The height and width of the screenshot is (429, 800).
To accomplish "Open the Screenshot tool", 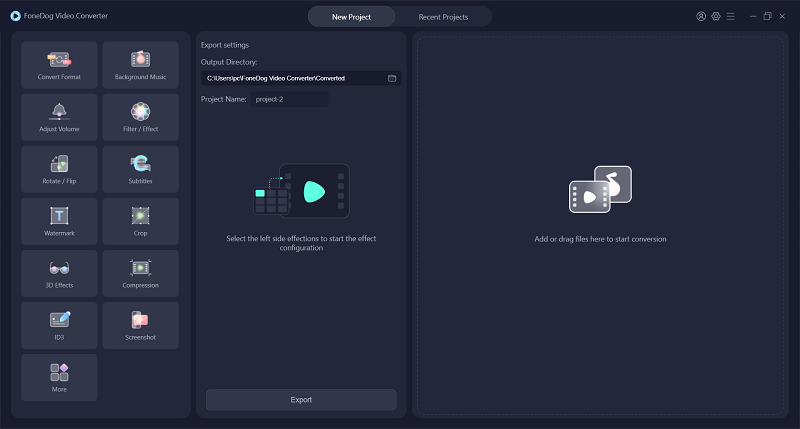I will (x=140, y=325).
